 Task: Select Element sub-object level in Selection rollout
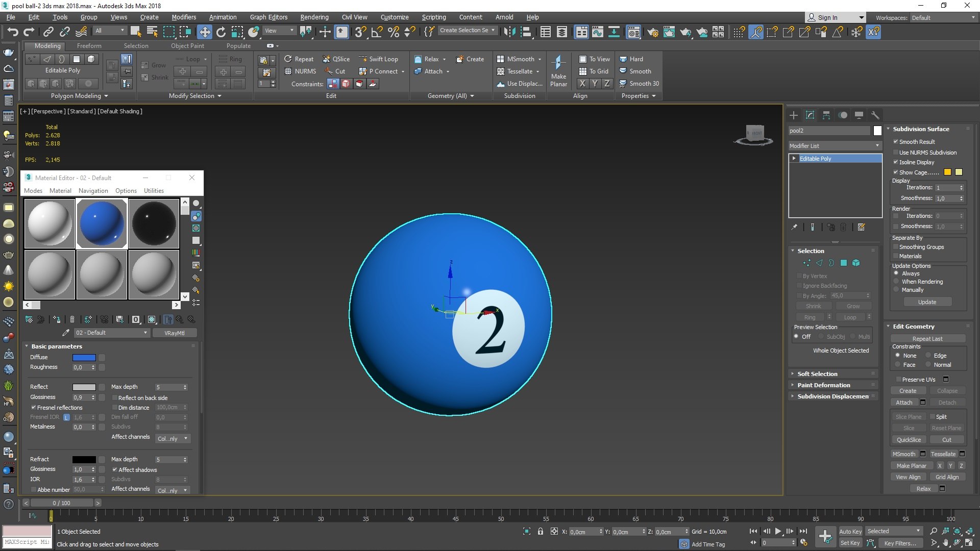[x=856, y=263]
